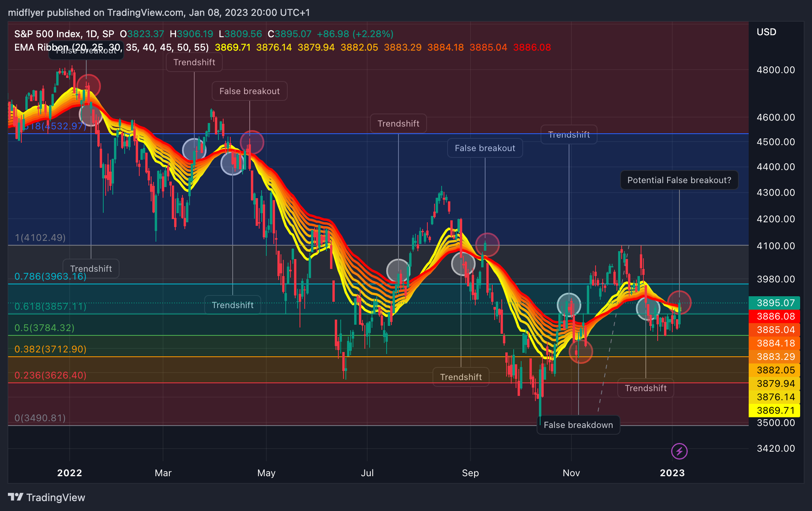
Task: Click orange 3884.18 price axis tag
Action: click(x=774, y=343)
